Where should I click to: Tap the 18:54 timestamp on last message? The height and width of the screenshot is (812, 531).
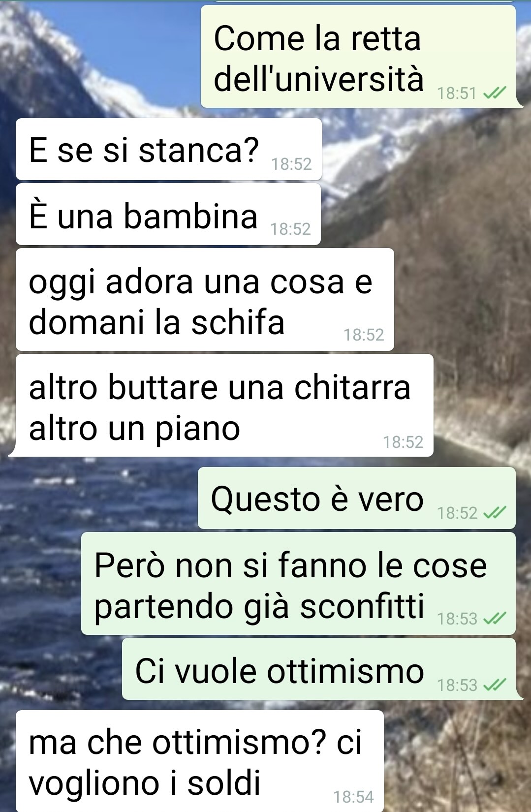(x=353, y=797)
